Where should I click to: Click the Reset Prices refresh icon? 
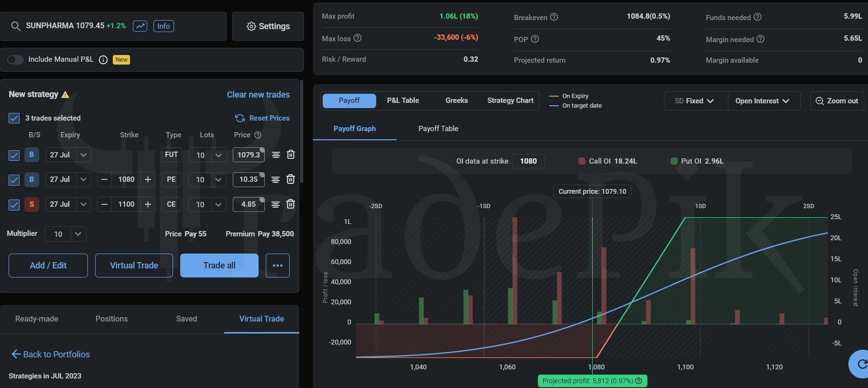click(239, 118)
